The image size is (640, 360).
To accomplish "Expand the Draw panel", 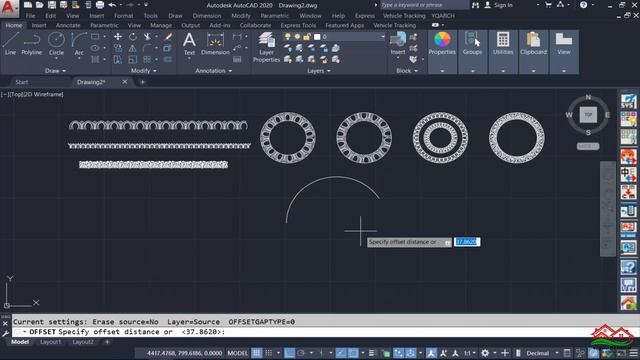I will click(x=55, y=71).
